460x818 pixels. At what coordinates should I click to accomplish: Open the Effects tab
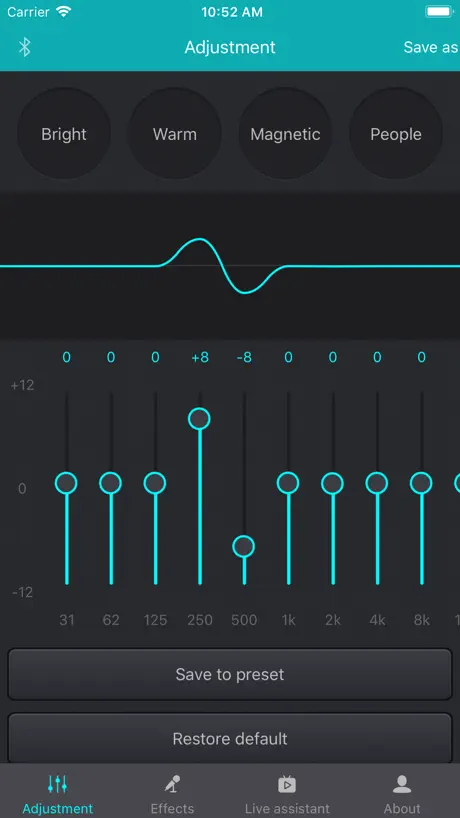coord(173,794)
